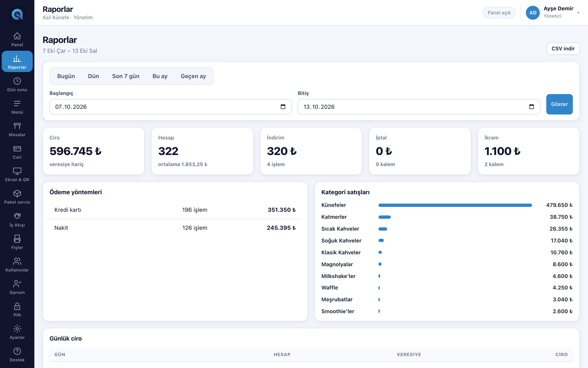Open the Ayarlar gear icon
Image resolution: width=588 pixels, height=368 pixels.
click(17, 329)
